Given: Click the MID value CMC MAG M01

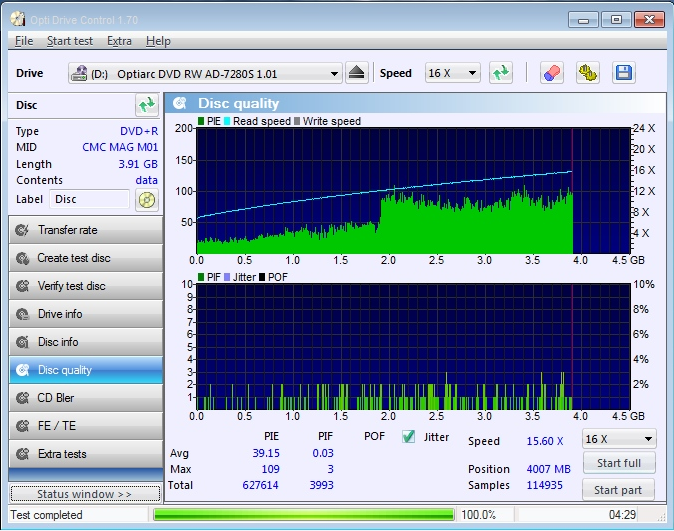Looking at the screenshot, I should [120, 147].
